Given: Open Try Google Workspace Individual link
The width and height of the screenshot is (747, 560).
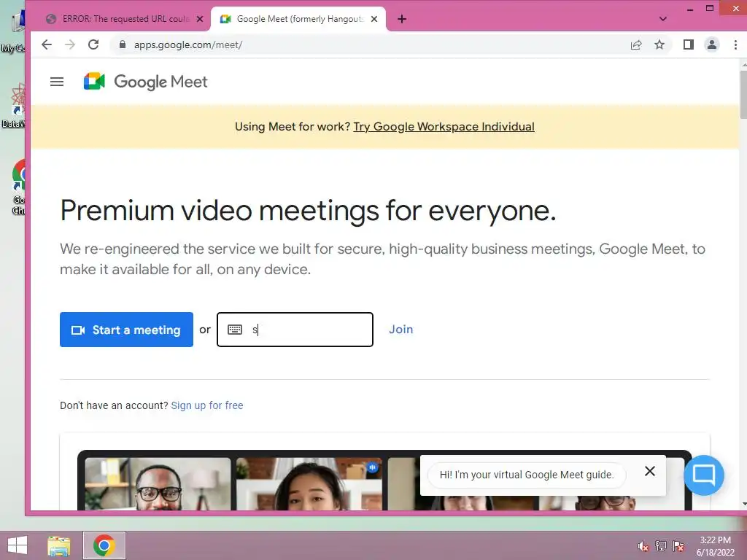Looking at the screenshot, I should coord(444,127).
